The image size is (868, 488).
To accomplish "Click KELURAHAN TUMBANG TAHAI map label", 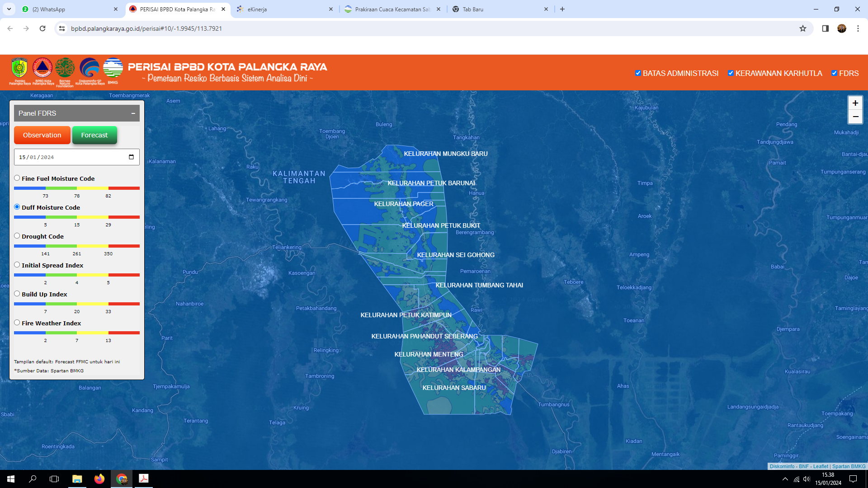I will [x=479, y=285].
